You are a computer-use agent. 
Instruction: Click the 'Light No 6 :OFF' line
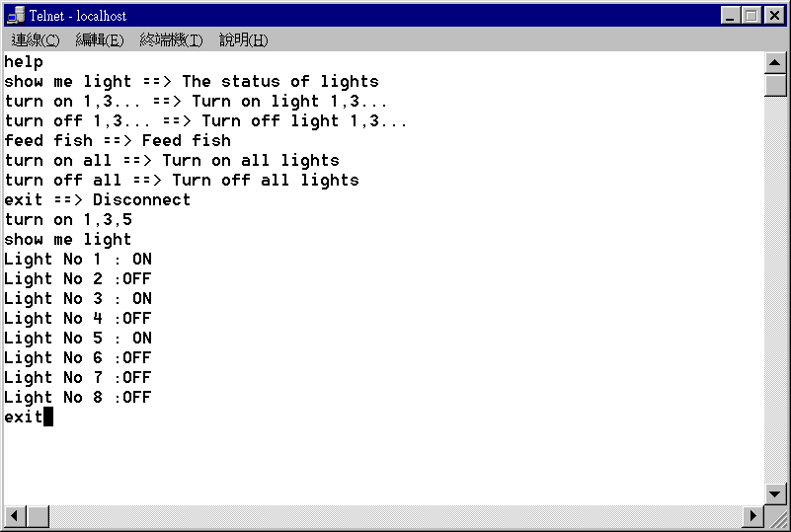[78, 358]
